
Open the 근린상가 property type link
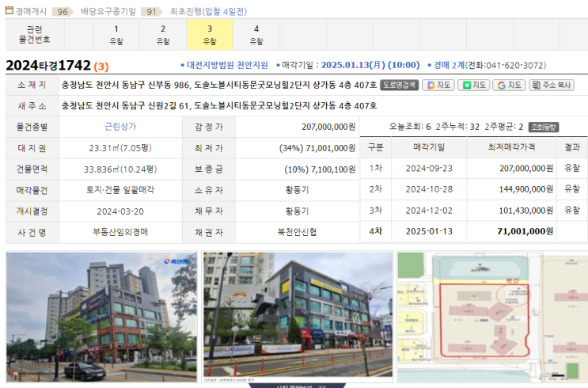(x=120, y=127)
